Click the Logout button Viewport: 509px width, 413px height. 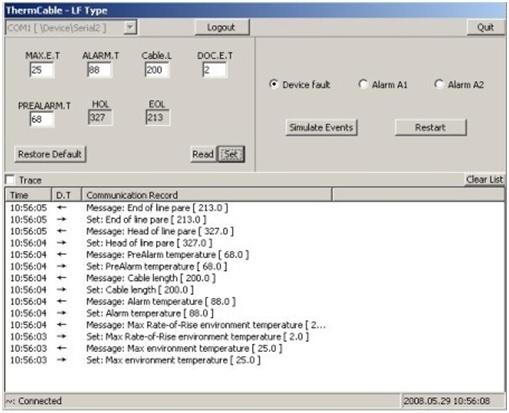(x=222, y=27)
